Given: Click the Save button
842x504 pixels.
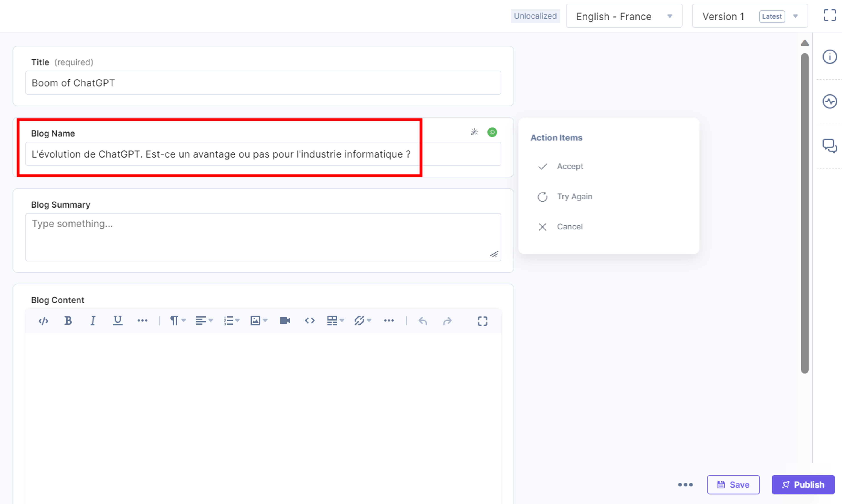Looking at the screenshot, I should 733,485.
